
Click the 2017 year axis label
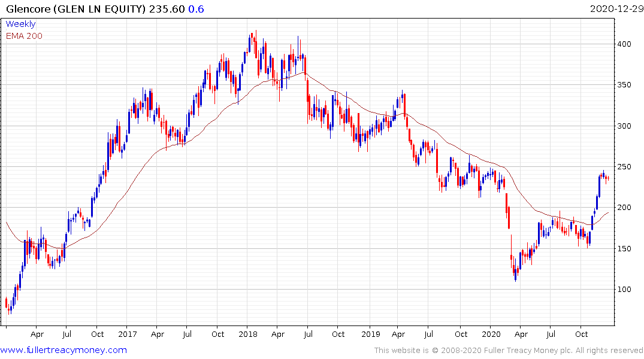[128, 334]
